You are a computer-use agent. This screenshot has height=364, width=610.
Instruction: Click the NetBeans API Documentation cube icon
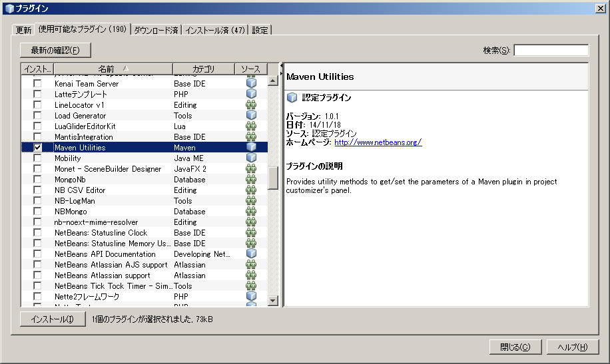[251, 254]
